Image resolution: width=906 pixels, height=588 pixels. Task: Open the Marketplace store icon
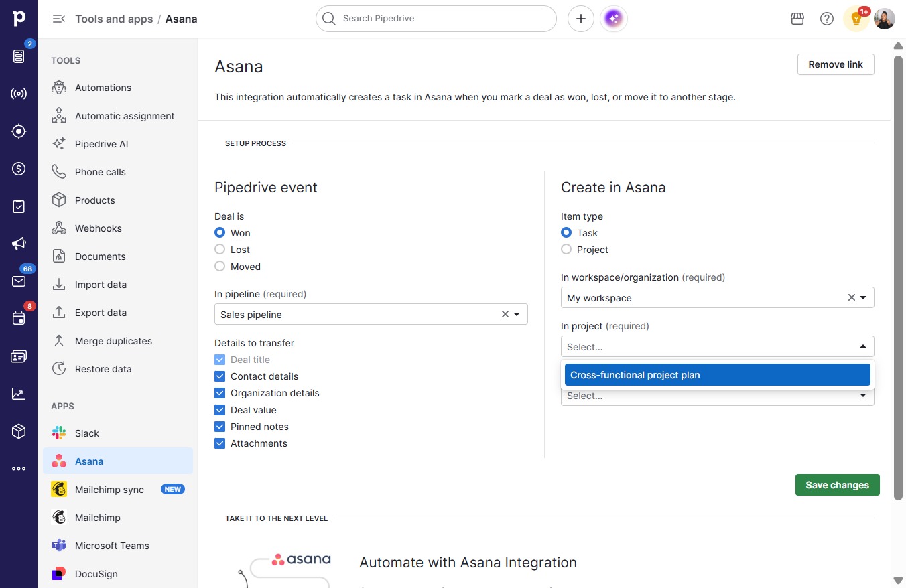point(797,19)
